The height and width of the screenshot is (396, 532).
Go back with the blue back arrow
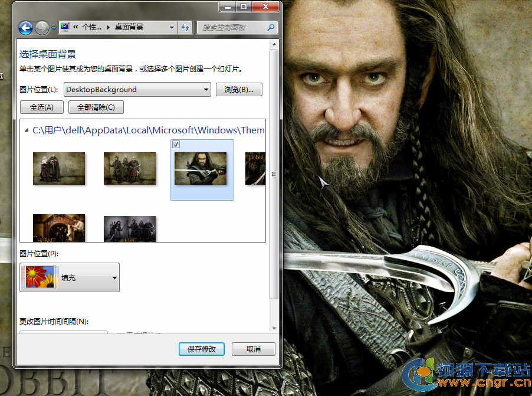coord(25,28)
